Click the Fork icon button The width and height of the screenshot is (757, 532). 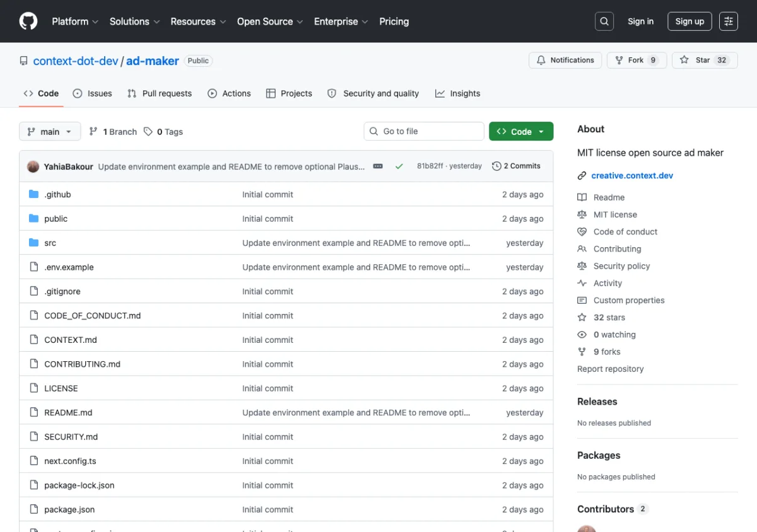coord(619,61)
